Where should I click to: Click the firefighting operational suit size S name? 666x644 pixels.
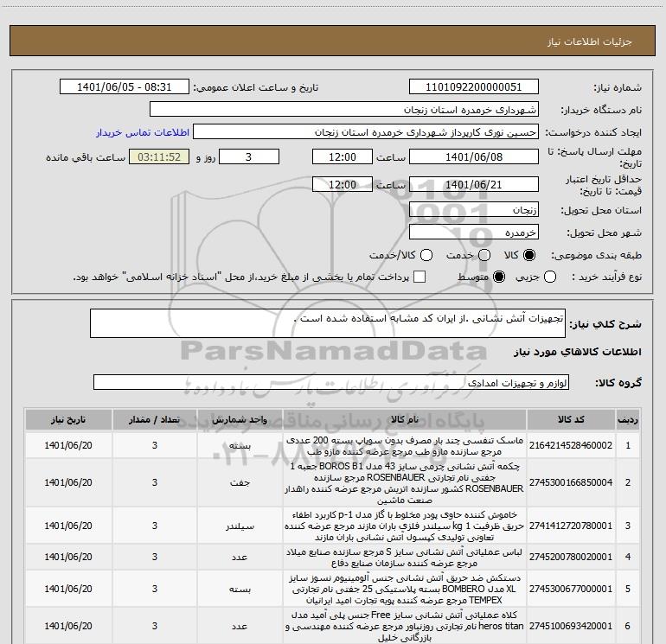(x=405, y=558)
